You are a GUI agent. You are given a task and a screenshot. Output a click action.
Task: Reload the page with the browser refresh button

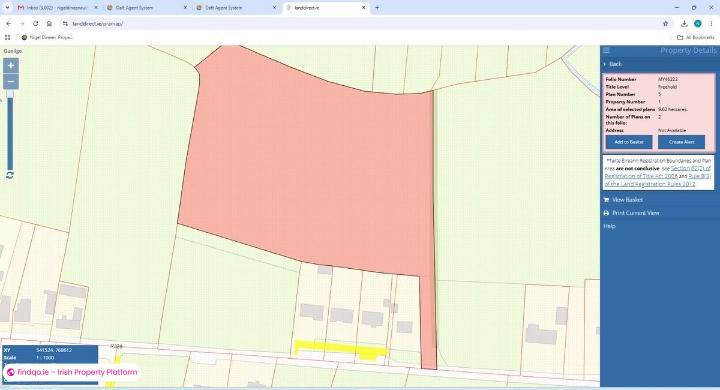35,23
